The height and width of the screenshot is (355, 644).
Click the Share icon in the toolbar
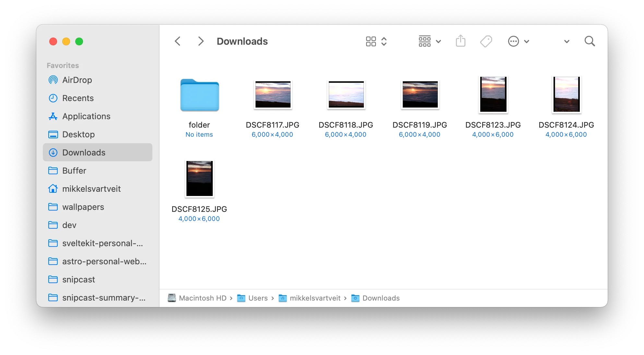point(461,41)
